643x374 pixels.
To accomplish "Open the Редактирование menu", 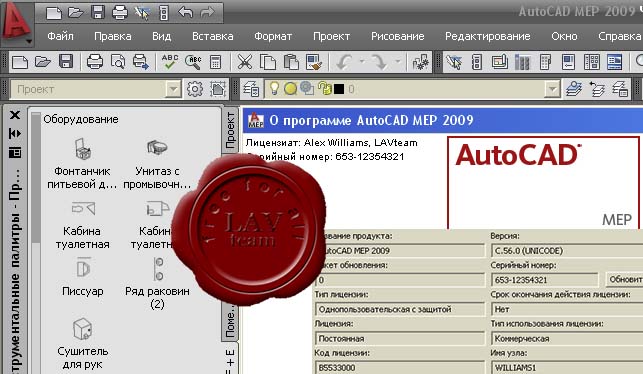I will [x=488, y=36].
